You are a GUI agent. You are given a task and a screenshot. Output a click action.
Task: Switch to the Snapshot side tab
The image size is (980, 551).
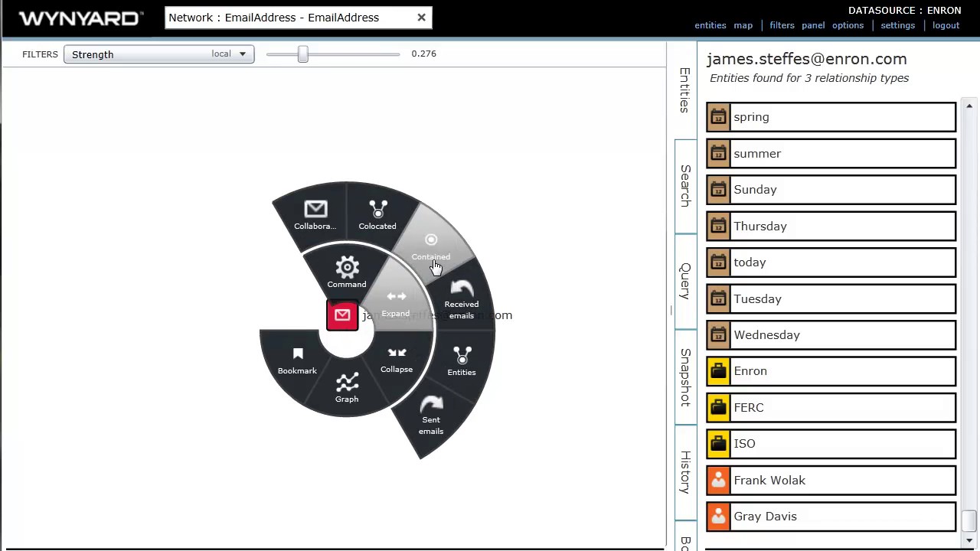[x=685, y=377]
